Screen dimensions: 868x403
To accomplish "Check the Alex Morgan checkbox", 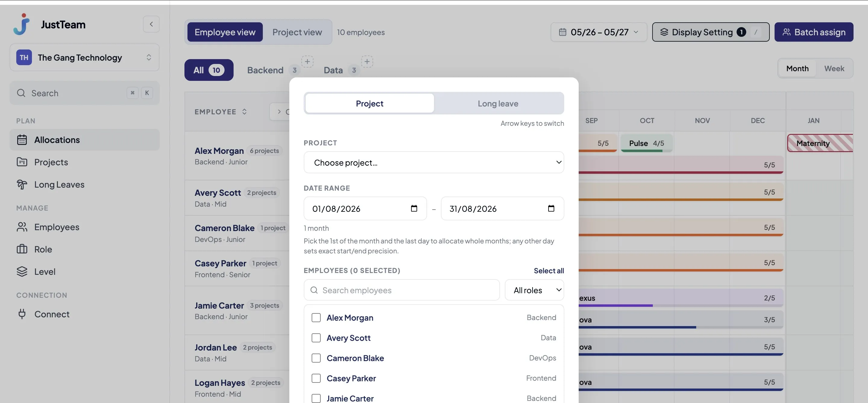I will point(316,318).
